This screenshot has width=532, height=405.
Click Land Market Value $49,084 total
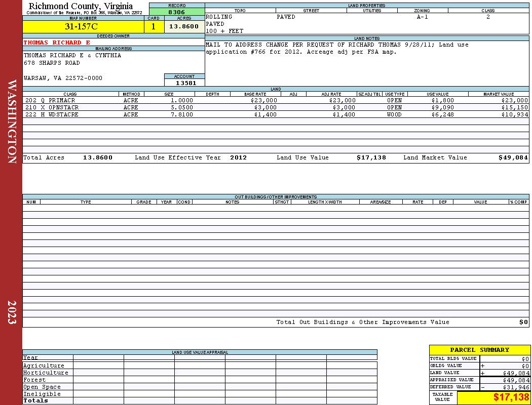[513, 157]
